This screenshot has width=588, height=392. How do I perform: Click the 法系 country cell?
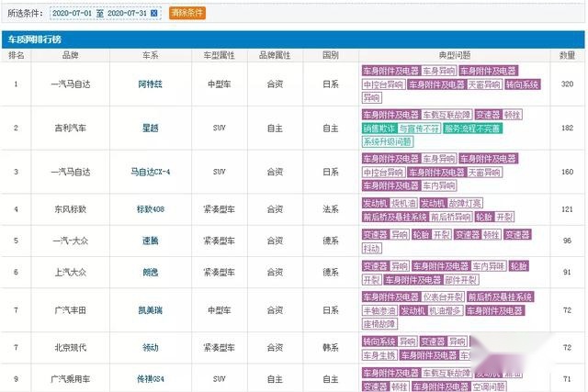[x=331, y=209]
